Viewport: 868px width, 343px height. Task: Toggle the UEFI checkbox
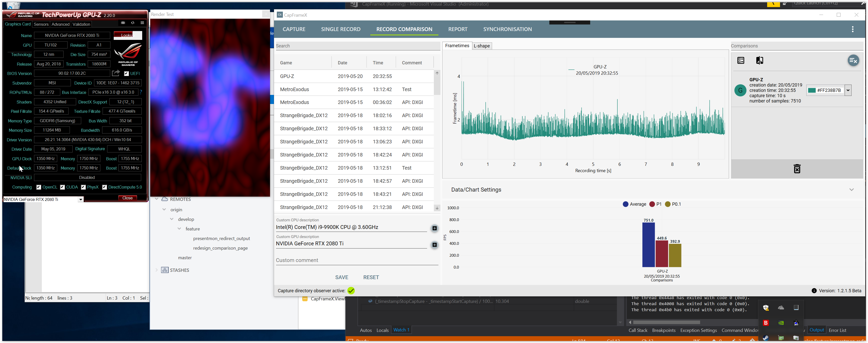click(126, 73)
